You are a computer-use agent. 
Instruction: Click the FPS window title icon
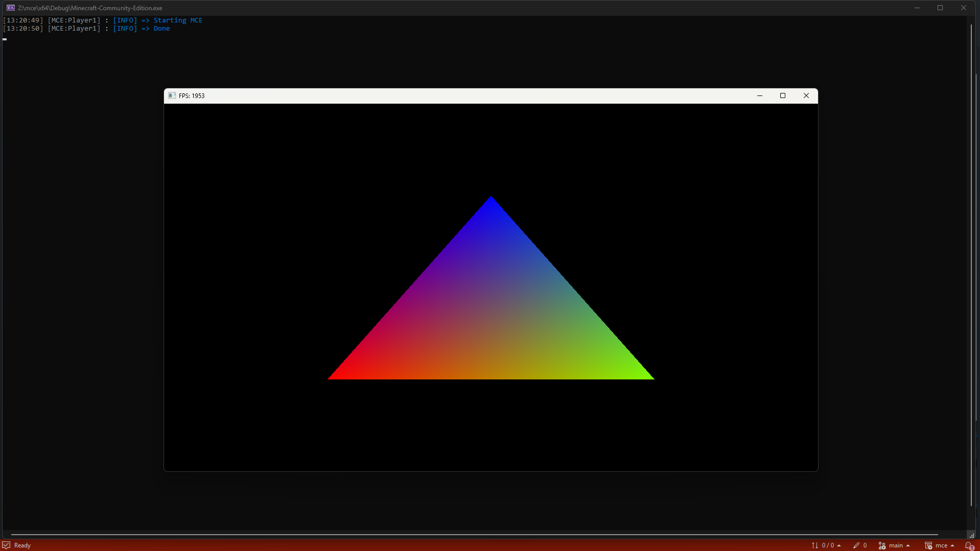(172, 95)
